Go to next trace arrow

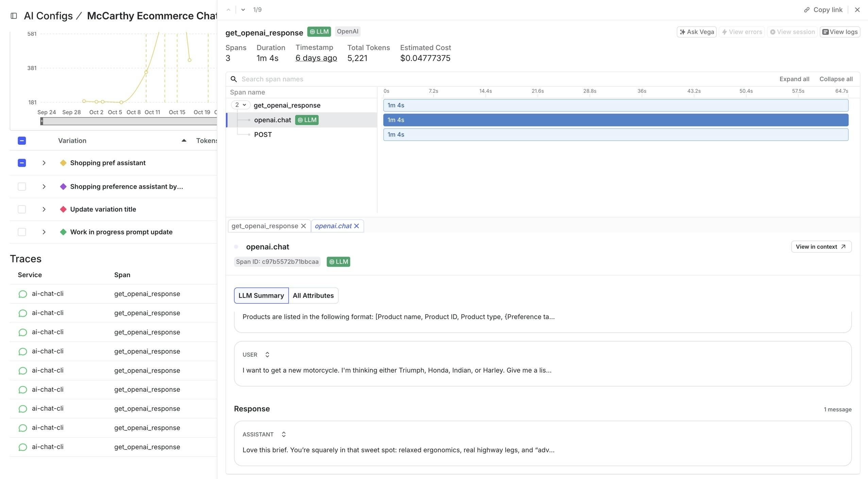(243, 10)
